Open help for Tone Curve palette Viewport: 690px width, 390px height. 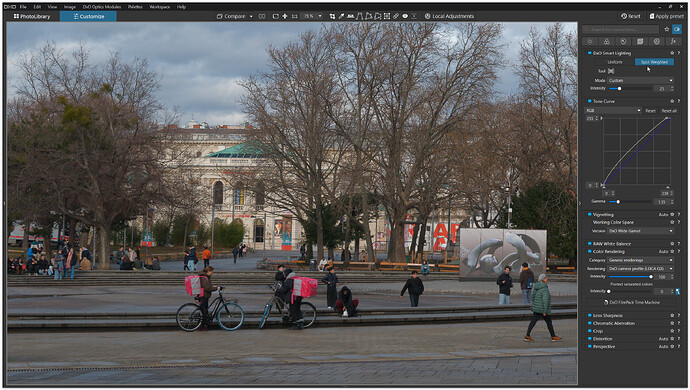[x=679, y=101]
